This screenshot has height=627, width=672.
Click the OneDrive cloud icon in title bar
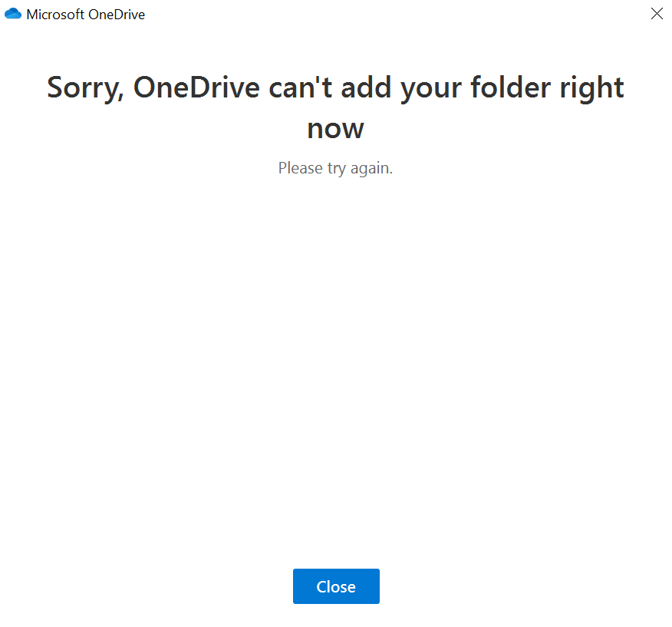pyautogui.click(x=13, y=14)
